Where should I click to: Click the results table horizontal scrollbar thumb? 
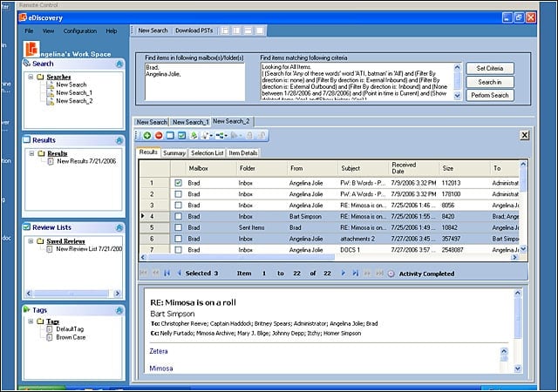coord(241,257)
